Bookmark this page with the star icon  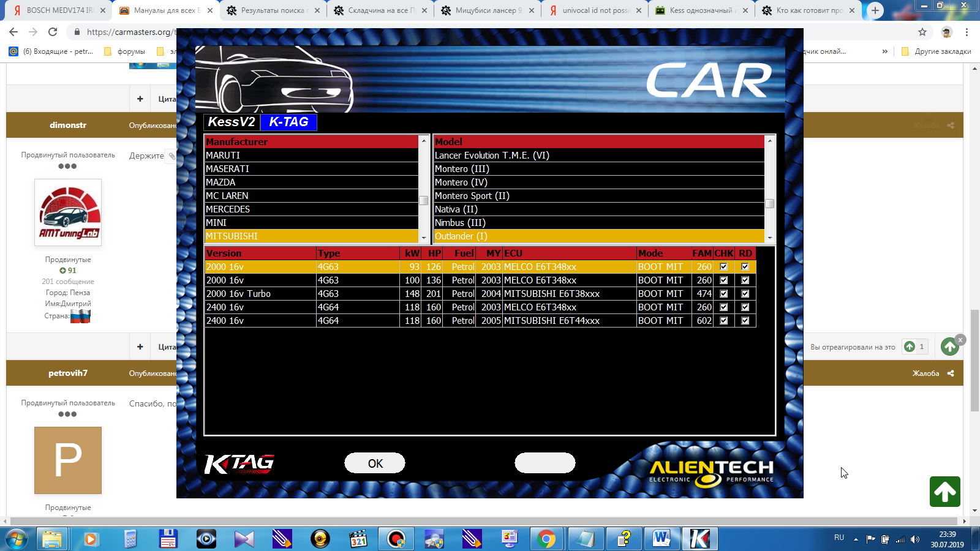coord(922,32)
